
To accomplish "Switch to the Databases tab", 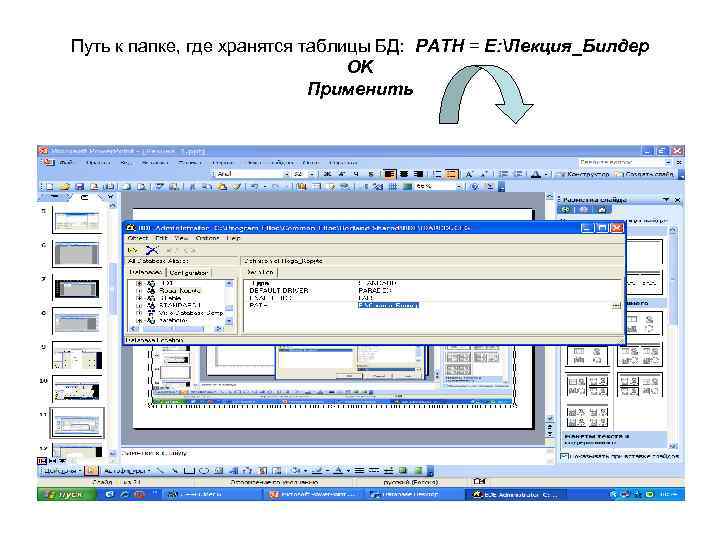I will (x=145, y=272).
